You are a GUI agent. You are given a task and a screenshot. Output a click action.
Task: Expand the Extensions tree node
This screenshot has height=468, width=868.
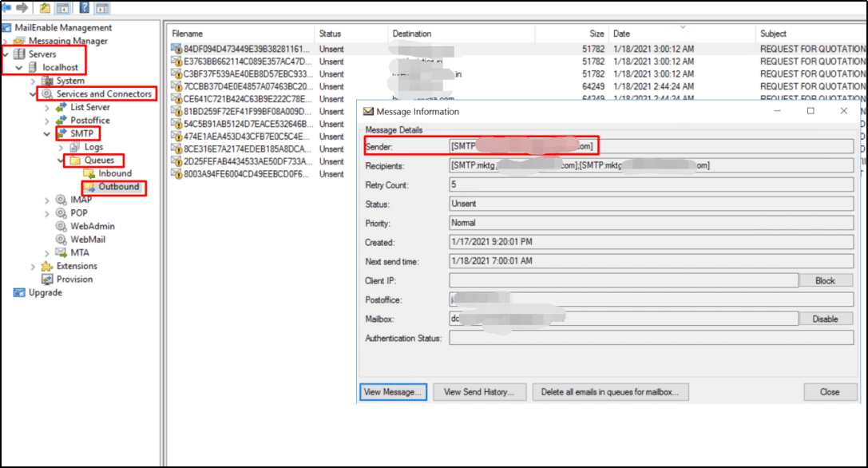pyautogui.click(x=34, y=267)
